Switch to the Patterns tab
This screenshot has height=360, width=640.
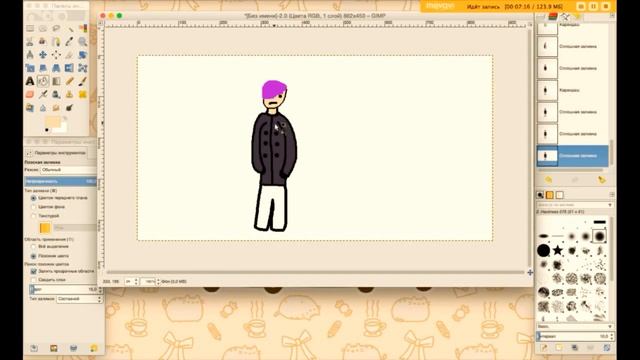coord(550,195)
